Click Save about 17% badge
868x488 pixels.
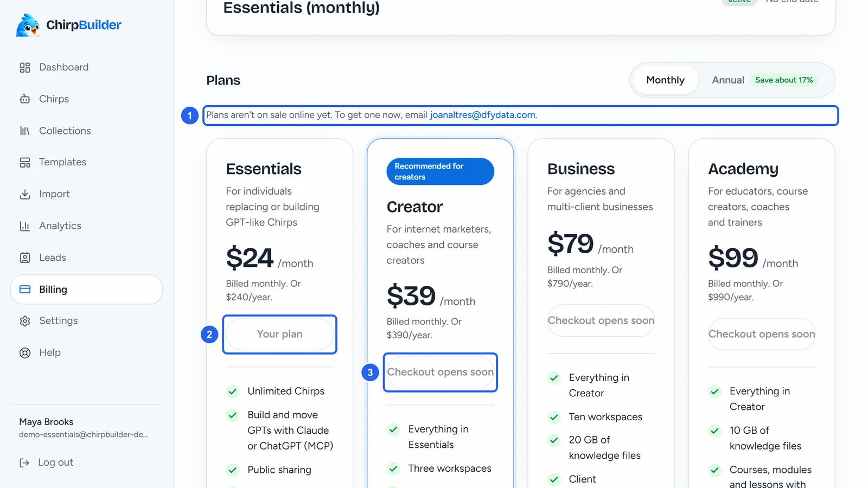click(x=784, y=80)
